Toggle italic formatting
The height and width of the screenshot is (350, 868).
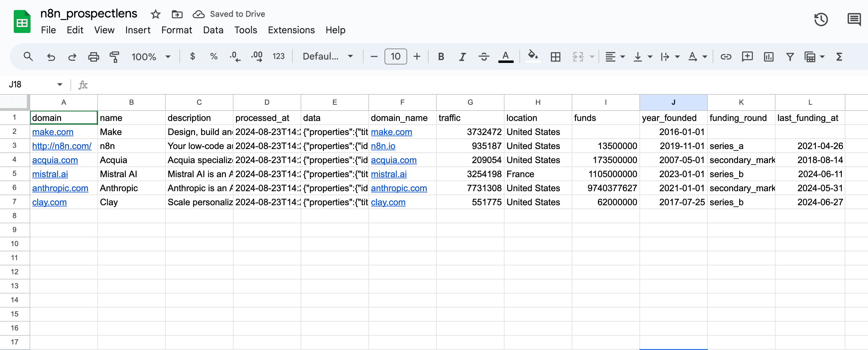click(462, 57)
